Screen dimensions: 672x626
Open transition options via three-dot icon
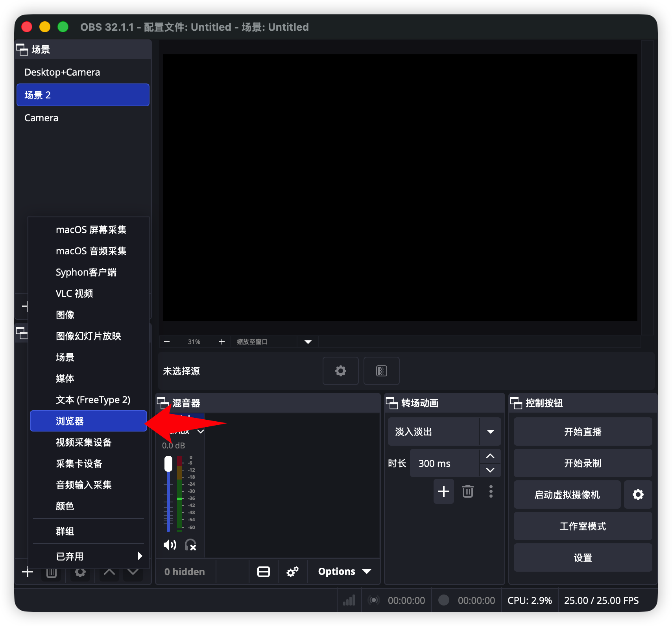tap(491, 491)
